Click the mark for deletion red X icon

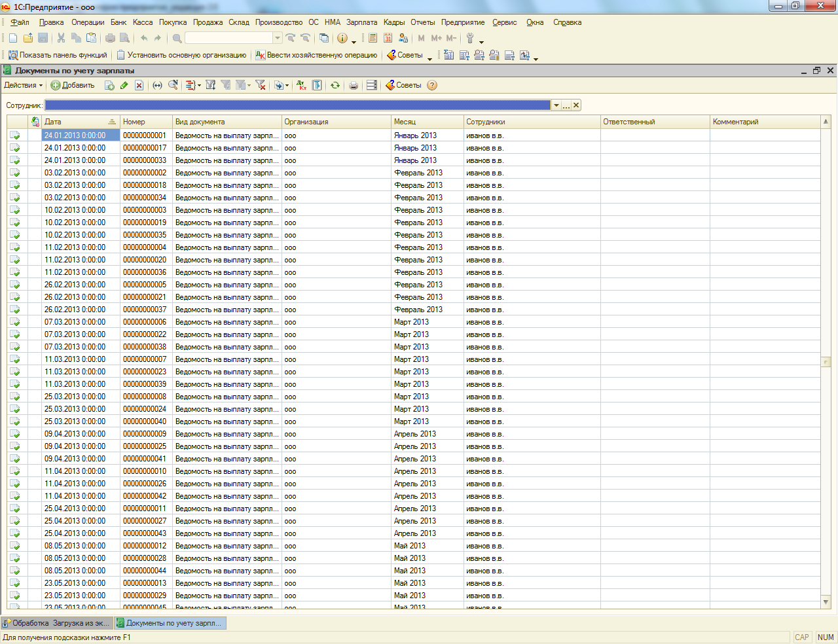click(139, 85)
